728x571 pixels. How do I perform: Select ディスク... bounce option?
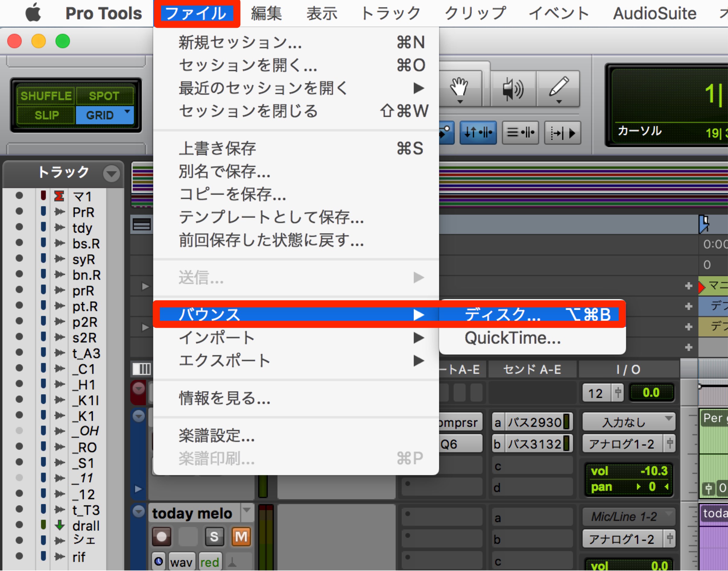click(x=532, y=314)
